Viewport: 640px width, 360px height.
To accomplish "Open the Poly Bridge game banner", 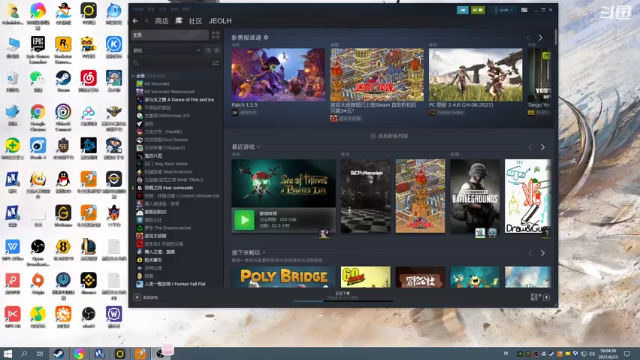I will coord(283,277).
